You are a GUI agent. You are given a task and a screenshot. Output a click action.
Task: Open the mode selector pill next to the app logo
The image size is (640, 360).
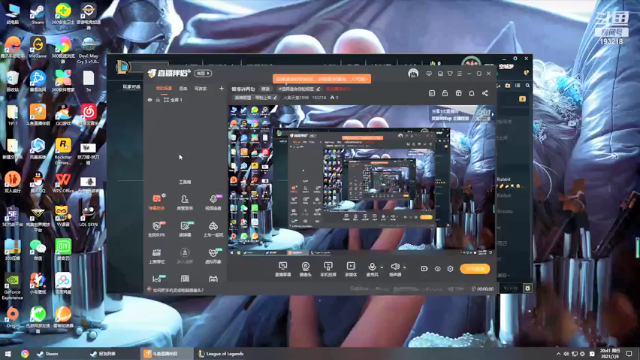pos(203,73)
